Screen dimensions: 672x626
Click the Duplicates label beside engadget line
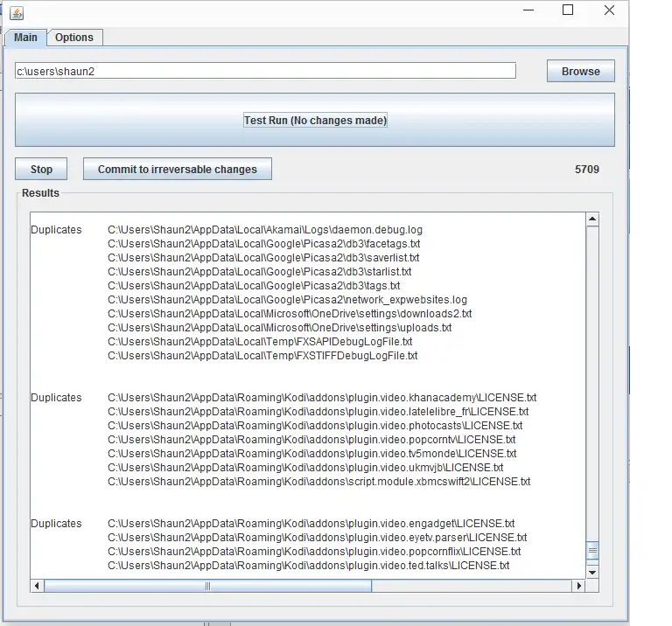pos(56,524)
